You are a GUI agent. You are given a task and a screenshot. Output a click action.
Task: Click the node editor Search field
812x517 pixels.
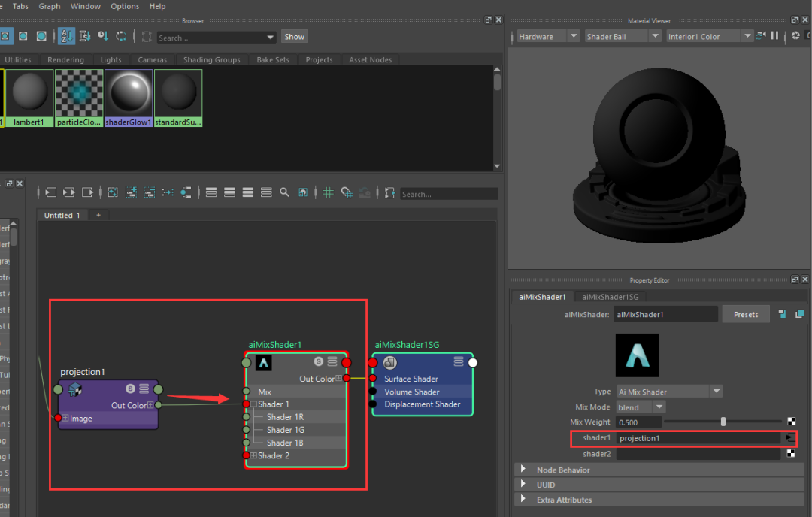click(449, 194)
